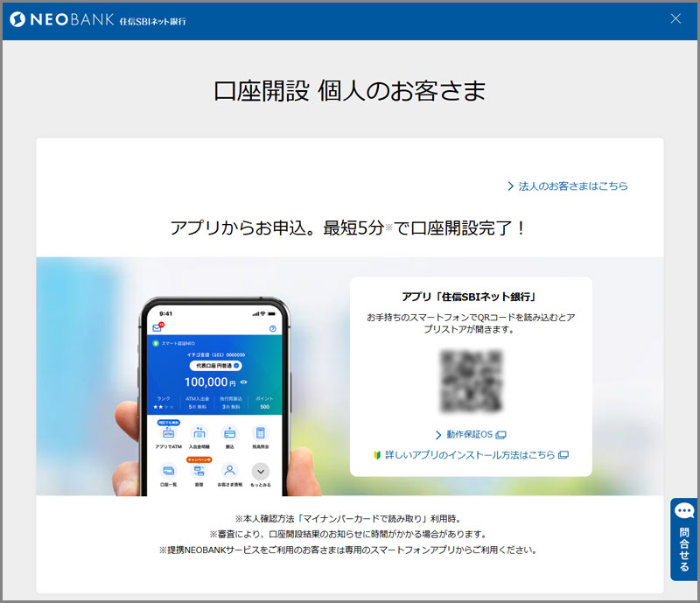Click the mail icon in phone mockup
Viewport: 700px width, 603px height.
coord(157,328)
